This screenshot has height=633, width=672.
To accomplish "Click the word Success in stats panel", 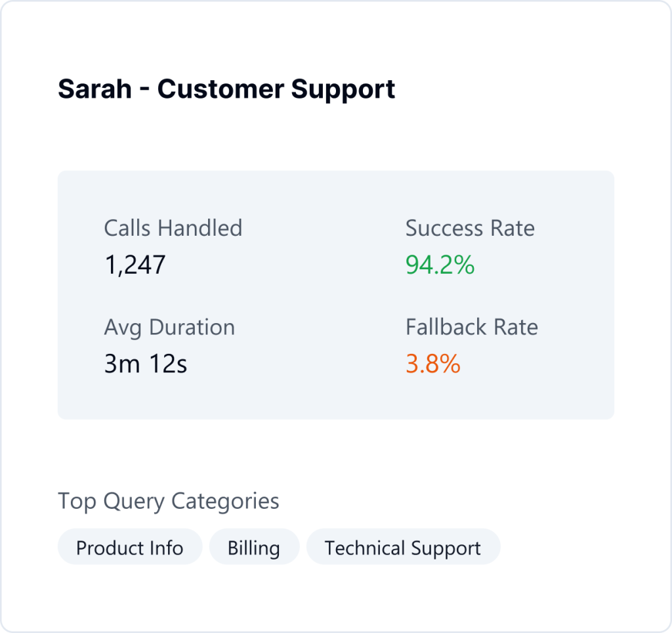I will [443, 228].
